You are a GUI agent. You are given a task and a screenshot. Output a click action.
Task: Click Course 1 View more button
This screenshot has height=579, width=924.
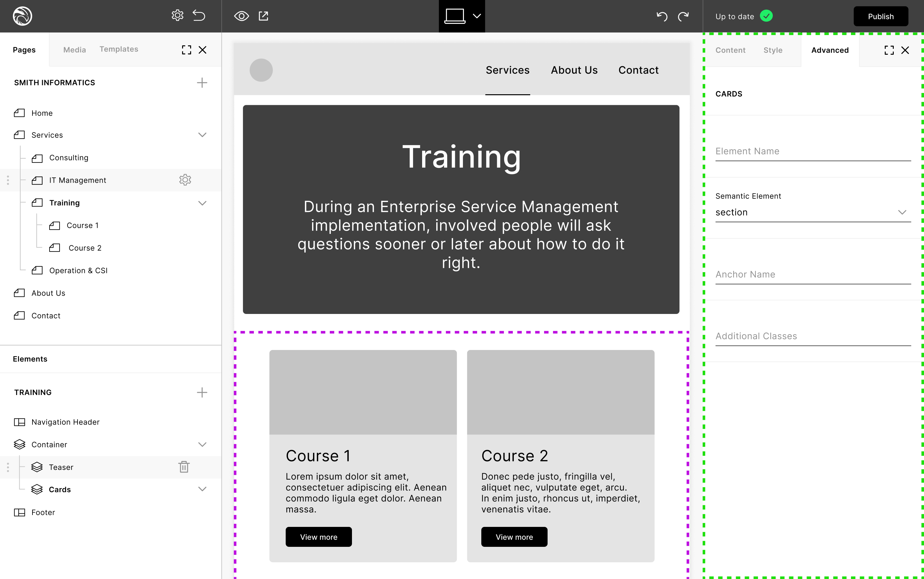[318, 537]
